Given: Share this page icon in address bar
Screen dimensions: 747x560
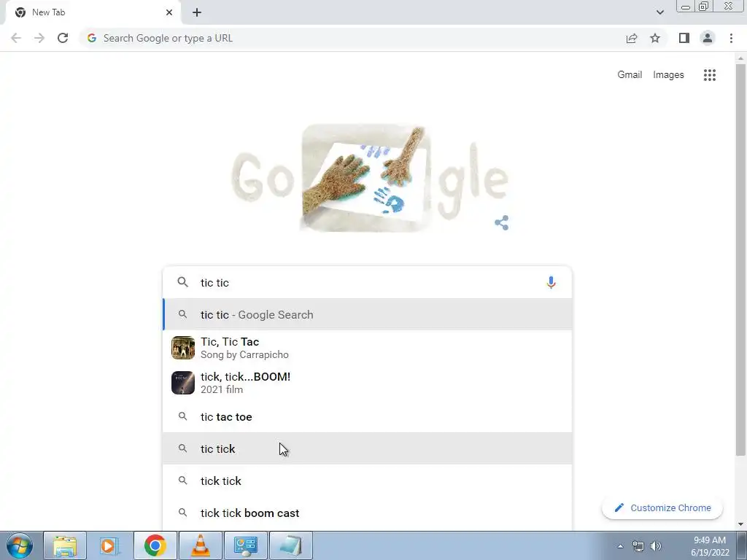Looking at the screenshot, I should pyautogui.click(x=632, y=38).
